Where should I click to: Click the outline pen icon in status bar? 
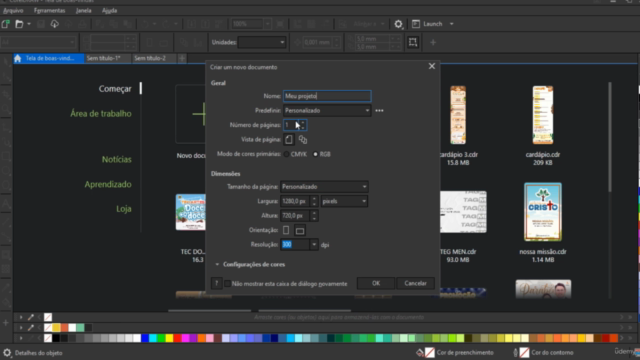coord(515,352)
